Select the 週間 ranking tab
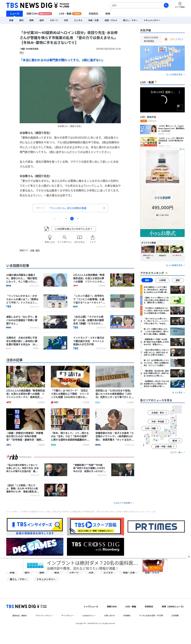 [x=178, y=280]
